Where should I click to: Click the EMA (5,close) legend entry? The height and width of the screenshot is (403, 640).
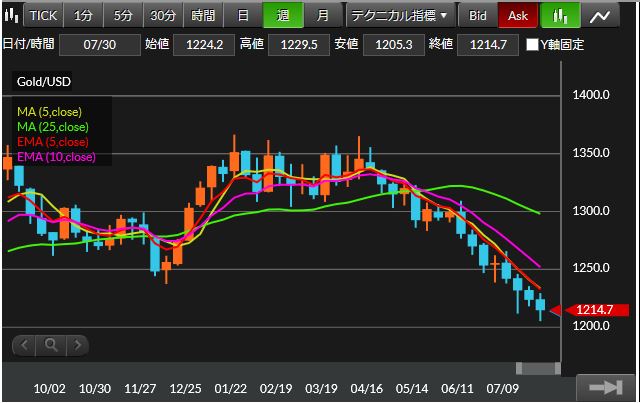(53, 142)
